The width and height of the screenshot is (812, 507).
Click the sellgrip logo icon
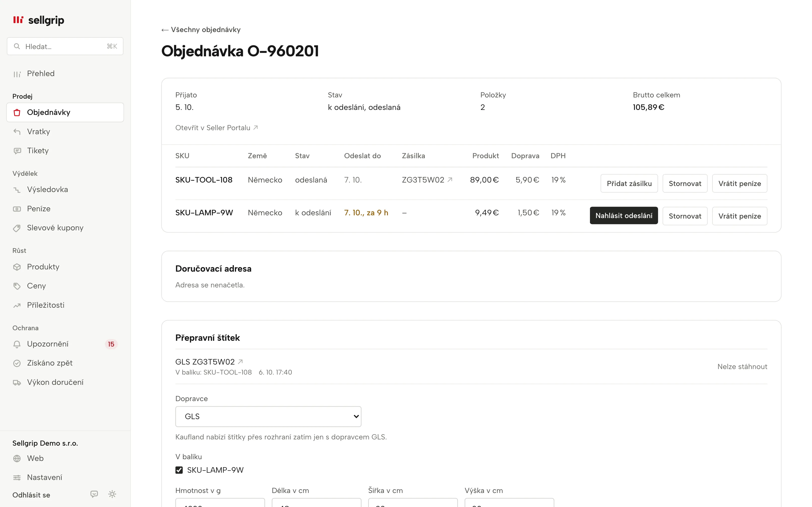[18, 20]
